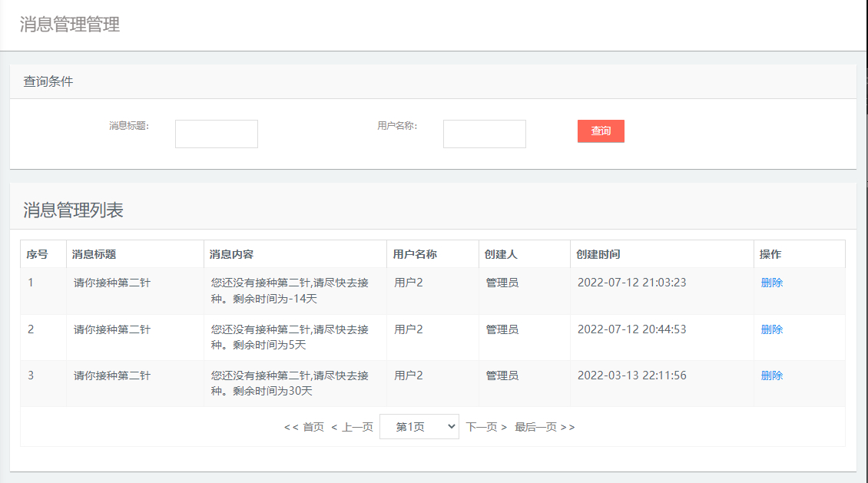The height and width of the screenshot is (483, 868).
Task: Click the 消息标题 column header
Action: pyautogui.click(x=89, y=253)
